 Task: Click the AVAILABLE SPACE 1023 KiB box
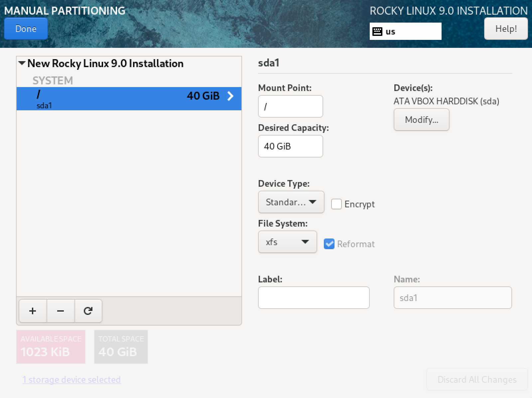[x=51, y=347]
